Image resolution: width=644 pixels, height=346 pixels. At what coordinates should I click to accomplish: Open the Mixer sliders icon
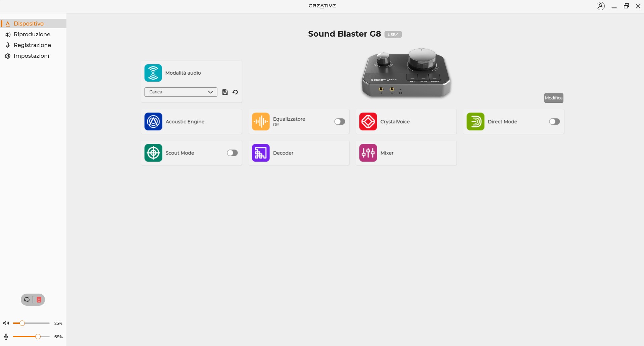(x=368, y=153)
